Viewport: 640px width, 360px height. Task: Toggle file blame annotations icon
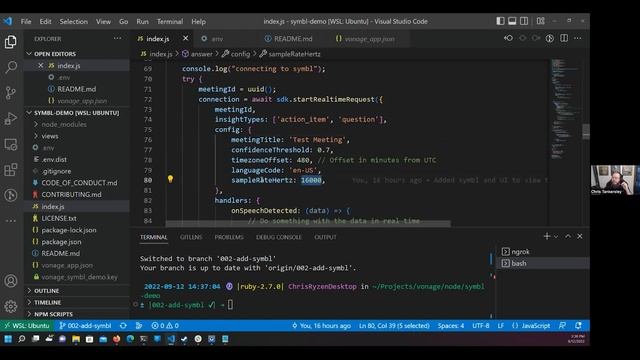[550, 38]
